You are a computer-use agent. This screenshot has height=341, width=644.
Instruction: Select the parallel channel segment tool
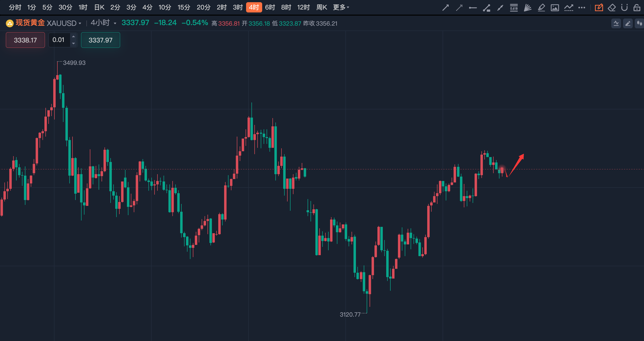pyautogui.click(x=500, y=8)
